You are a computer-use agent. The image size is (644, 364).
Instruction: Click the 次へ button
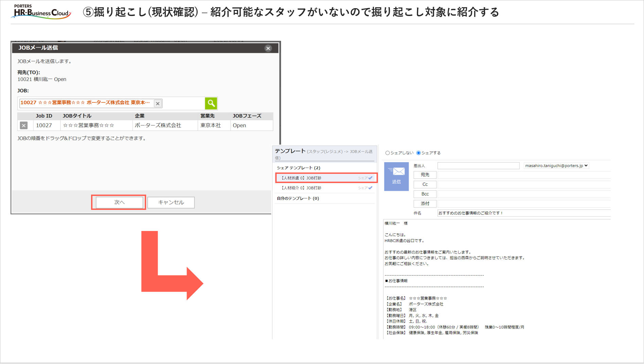pos(119,202)
